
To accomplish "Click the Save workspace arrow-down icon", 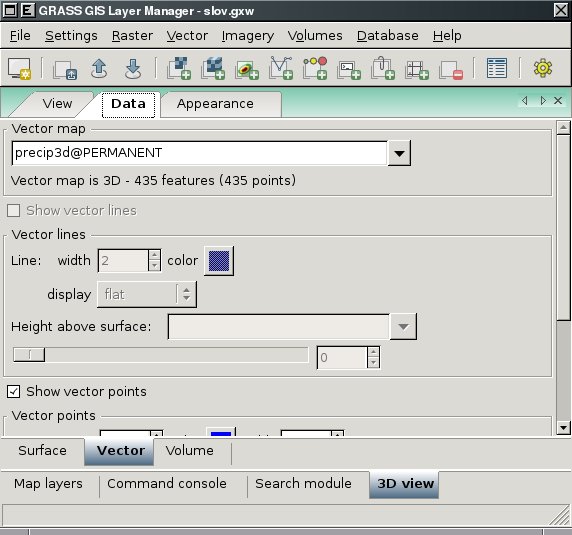I will 133,68.
